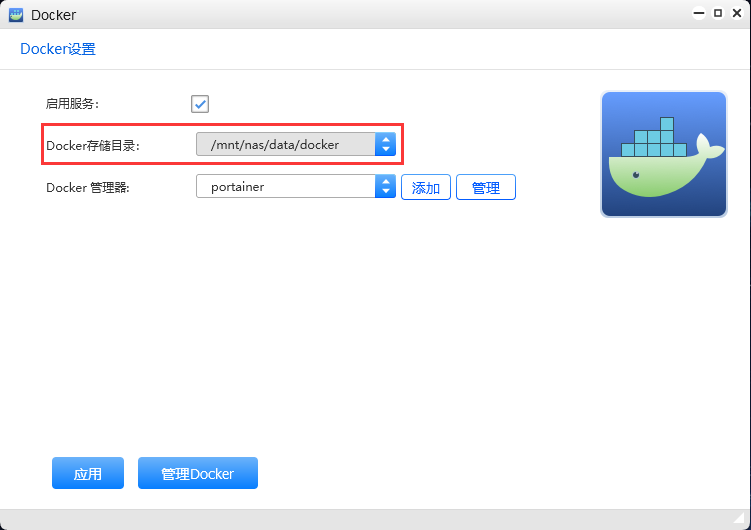Viewport: 751px width, 530px height.
Task: Click the Docker 管理器 label
Action: [88, 188]
